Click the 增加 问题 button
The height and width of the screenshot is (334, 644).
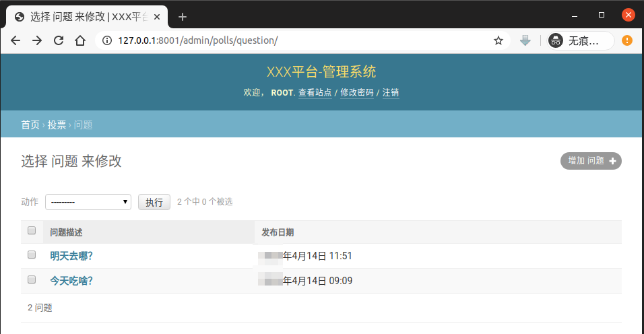tap(591, 161)
